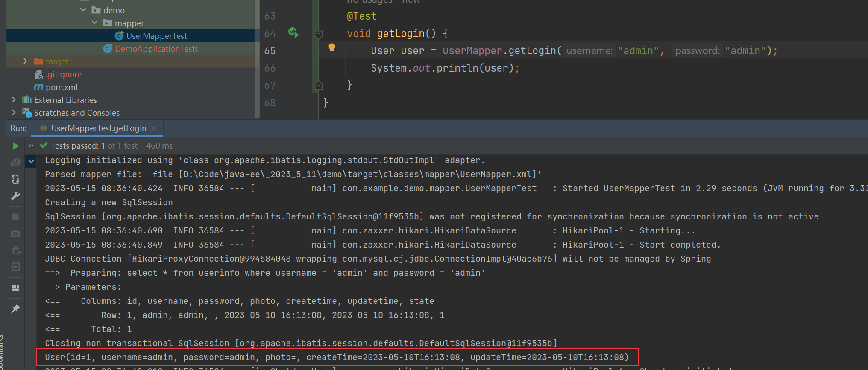Select UserMapperTest class in project tree
This screenshot has width=868, height=370.
(x=156, y=36)
